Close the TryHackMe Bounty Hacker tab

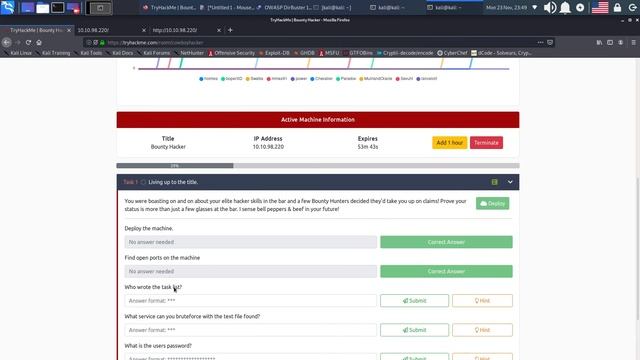[69, 30]
